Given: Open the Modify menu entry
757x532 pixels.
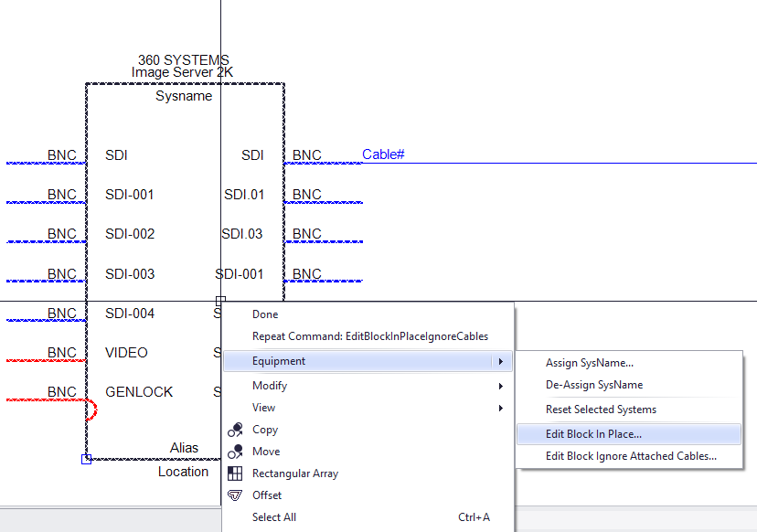Looking at the screenshot, I should point(368,386).
